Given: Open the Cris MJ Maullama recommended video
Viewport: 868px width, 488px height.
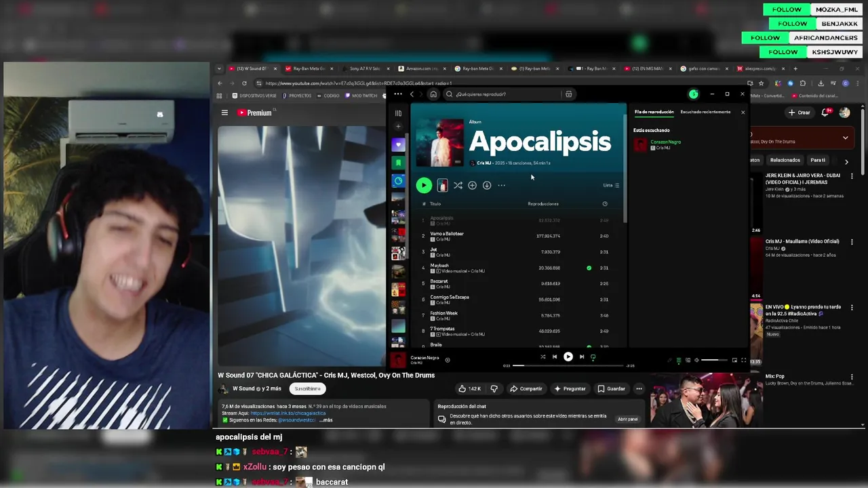Looking at the screenshot, I should [802, 241].
